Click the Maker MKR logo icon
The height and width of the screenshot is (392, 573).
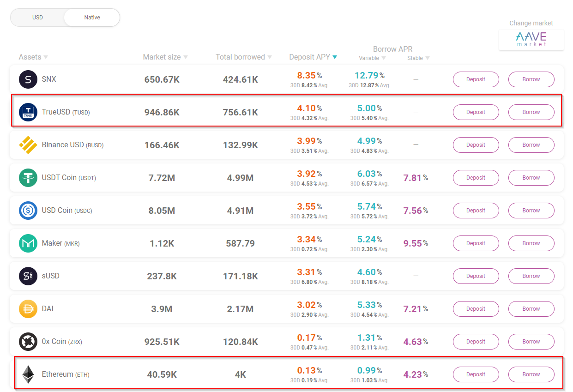(x=28, y=243)
